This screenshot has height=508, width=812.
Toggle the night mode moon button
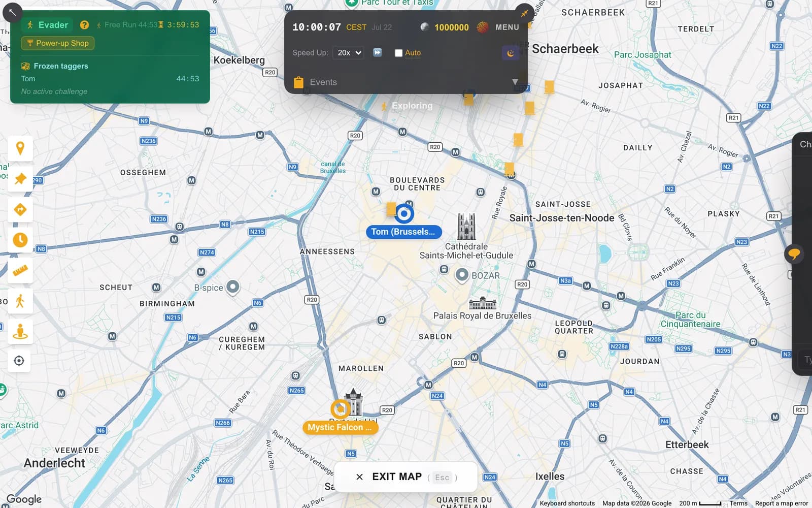511,53
